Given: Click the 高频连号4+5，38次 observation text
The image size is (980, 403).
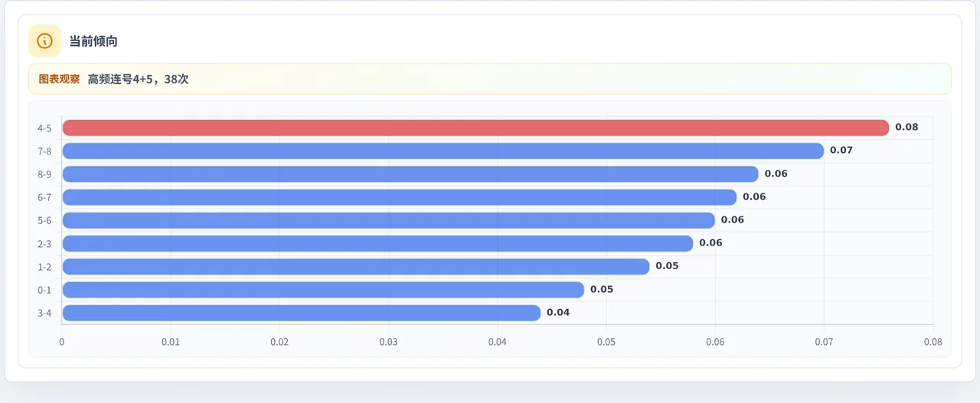Looking at the screenshot, I should click(138, 79).
